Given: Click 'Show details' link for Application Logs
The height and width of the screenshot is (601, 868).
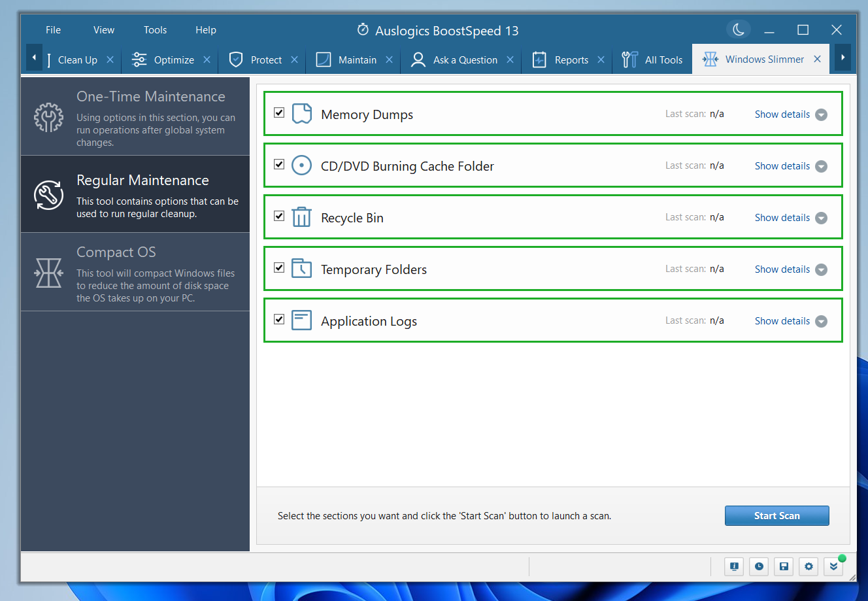Looking at the screenshot, I should click(782, 321).
